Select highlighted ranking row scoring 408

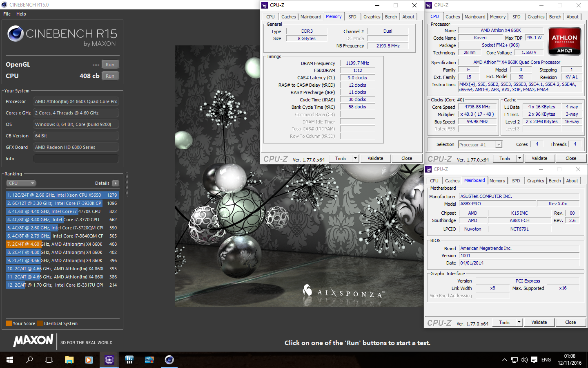click(62, 244)
